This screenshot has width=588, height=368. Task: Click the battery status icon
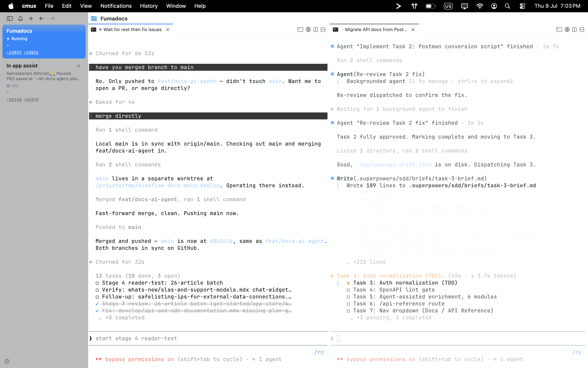[431, 6]
